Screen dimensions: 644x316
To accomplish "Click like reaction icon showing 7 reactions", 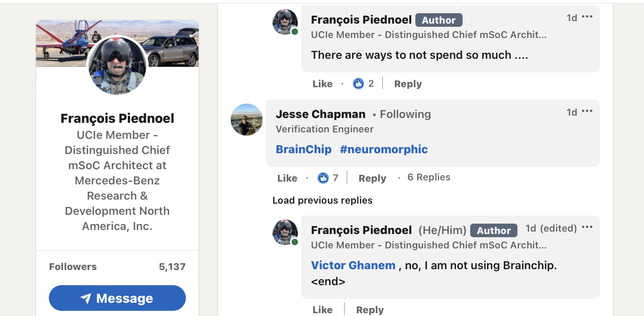I will [x=323, y=178].
